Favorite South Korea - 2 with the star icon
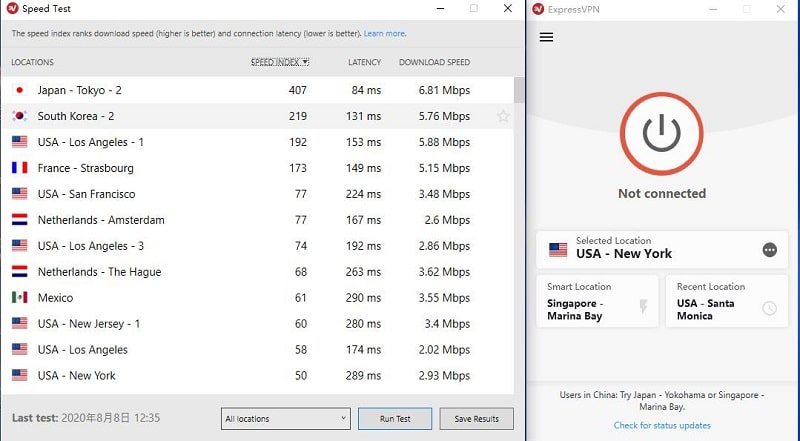 tap(503, 116)
